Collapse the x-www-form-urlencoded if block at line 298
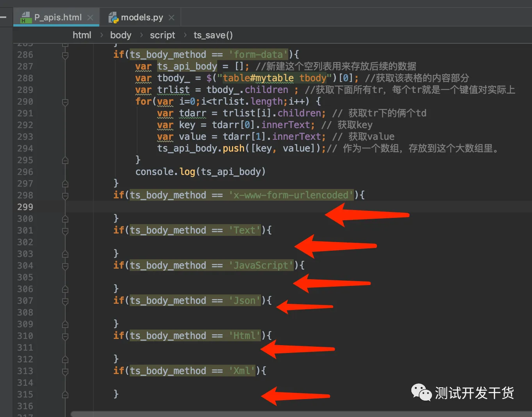Screen dimensions: 532x417 pyautogui.click(x=65, y=196)
